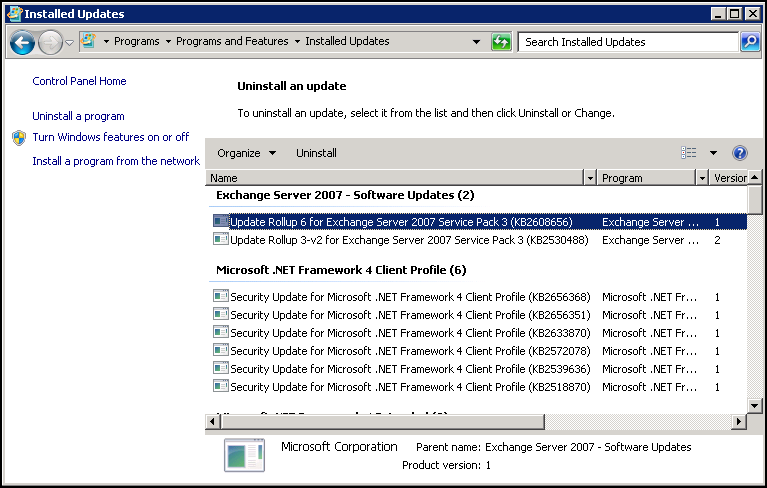Image resolution: width=767 pixels, height=488 pixels.
Task: Expand the Control Panel root breadcrumb arrow
Action: [106, 42]
